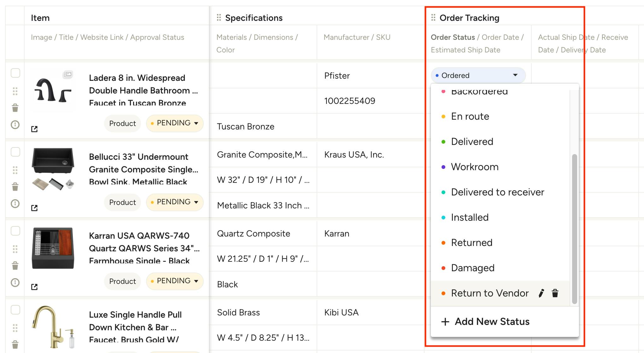Open PENDING dropdown for Ladera faucet
644x353 pixels.
click(175, 123)
